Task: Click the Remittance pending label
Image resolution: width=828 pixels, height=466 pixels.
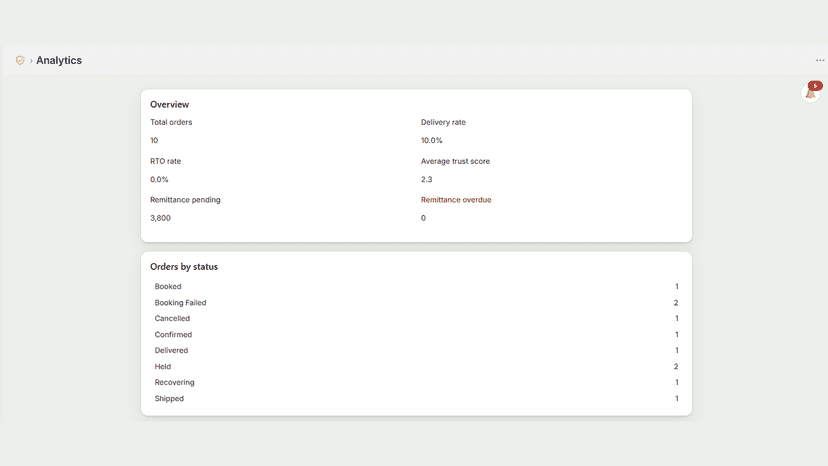Action: (x=185, y=200)
